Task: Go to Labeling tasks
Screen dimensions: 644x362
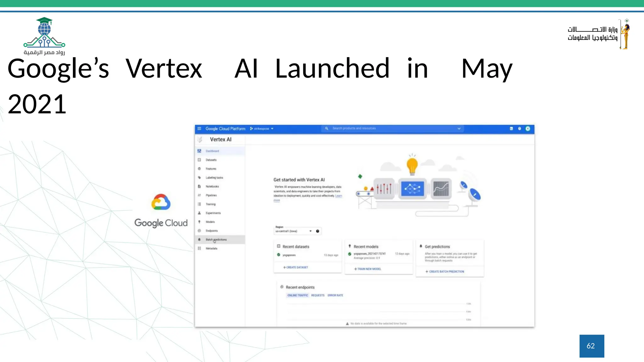Action: pos(220,178)
